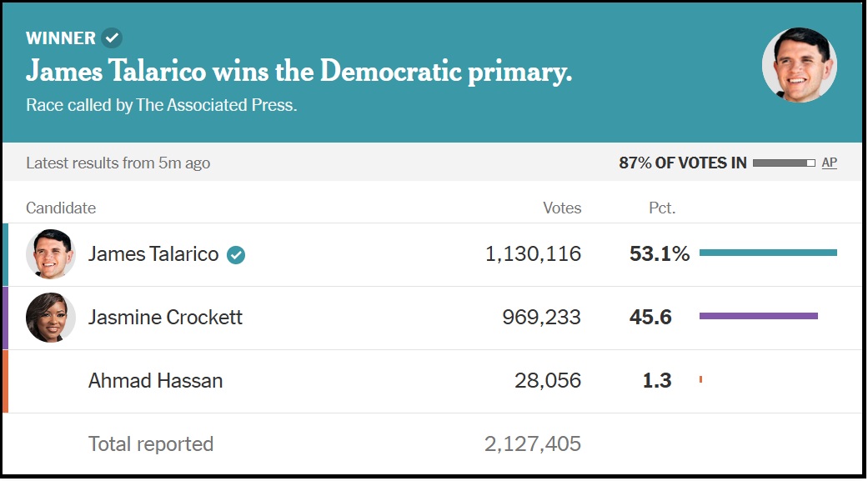Click the votes-in progress bar

tap(784, 163)
